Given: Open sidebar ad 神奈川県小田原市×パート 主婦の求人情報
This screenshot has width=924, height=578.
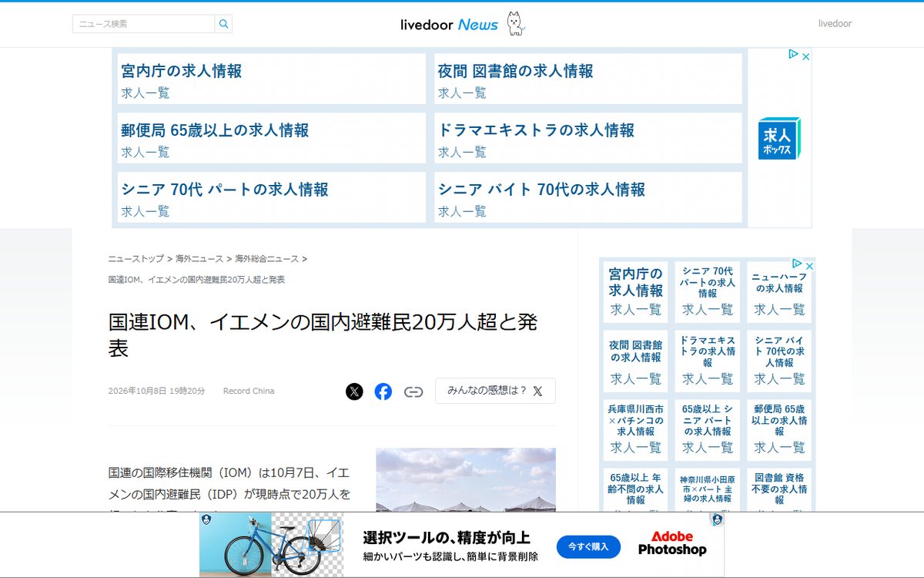Looking at the screenshot, I should click(707, 489).
